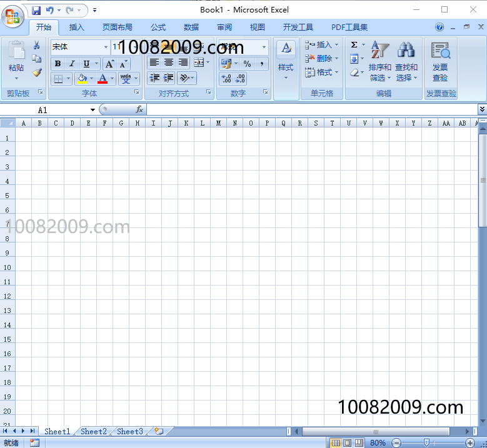Viewport: 487px width, 448px height.
Task: Open the 宋体 font name dropdown
Action: coord(106,47)
